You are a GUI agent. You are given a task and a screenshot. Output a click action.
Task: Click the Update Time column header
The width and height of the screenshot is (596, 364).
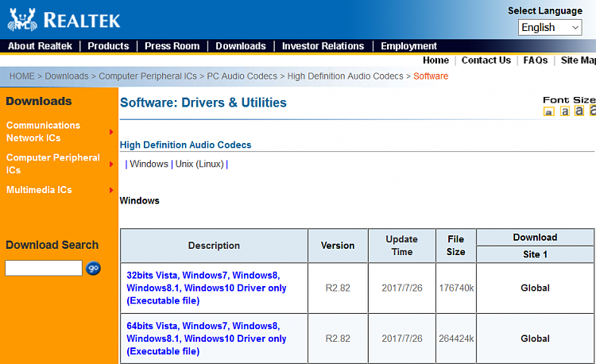[x=402, y=246]
